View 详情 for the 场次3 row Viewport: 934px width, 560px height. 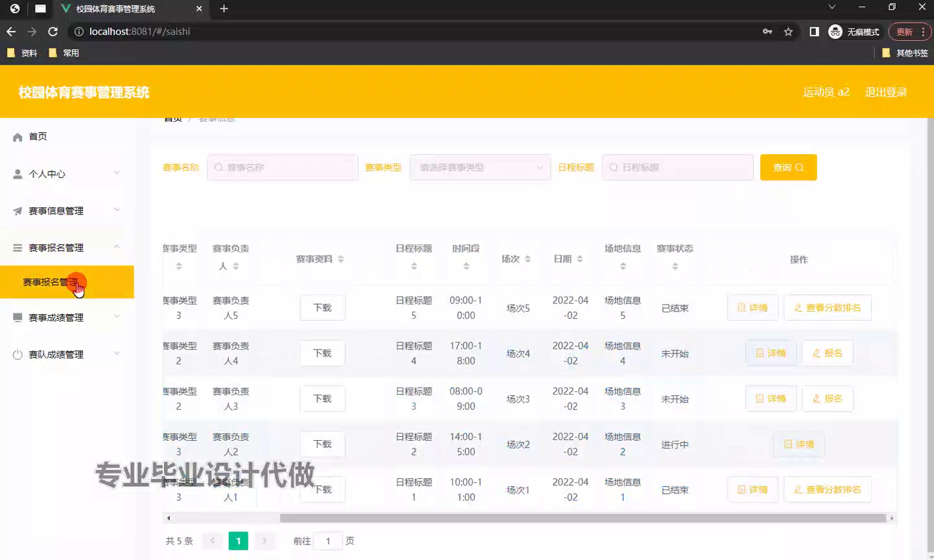click(771, 399)
